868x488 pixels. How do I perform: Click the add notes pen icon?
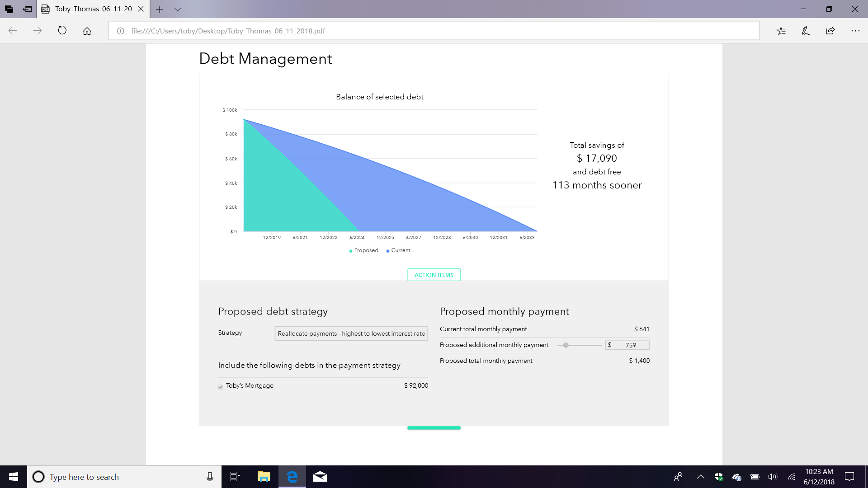[806, 31]
